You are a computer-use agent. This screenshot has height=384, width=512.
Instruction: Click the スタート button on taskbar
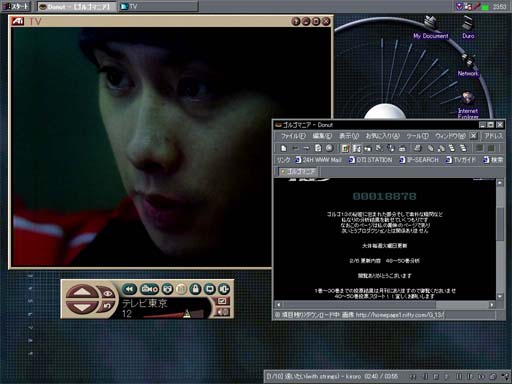point(16,6)
